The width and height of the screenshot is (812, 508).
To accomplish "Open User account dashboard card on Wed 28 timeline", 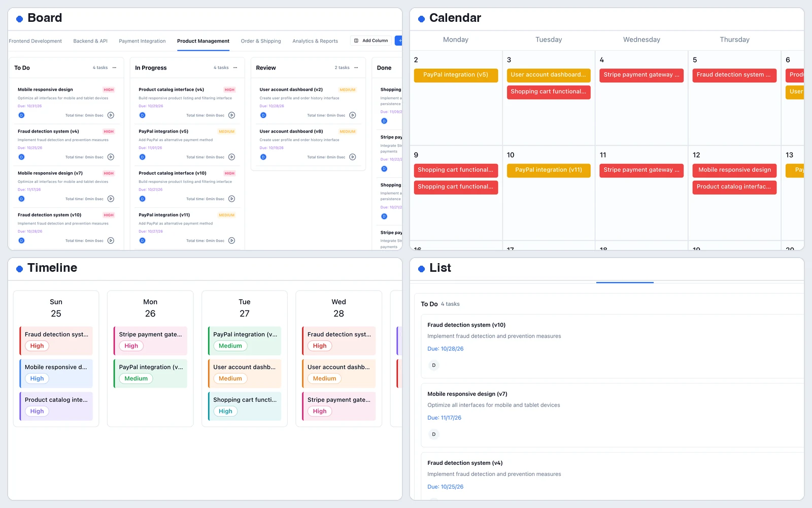I will pos(339,373).
